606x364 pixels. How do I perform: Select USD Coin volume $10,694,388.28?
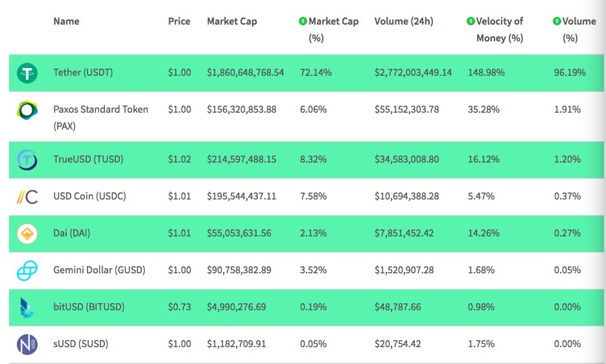click(x=406, y=196)
